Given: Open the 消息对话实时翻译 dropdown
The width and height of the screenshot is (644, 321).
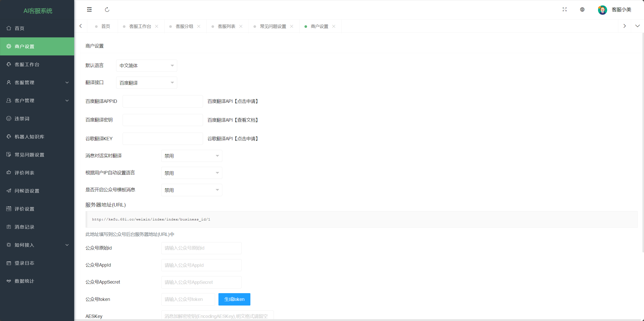Looking at the screenshot, I should point(192,156).
